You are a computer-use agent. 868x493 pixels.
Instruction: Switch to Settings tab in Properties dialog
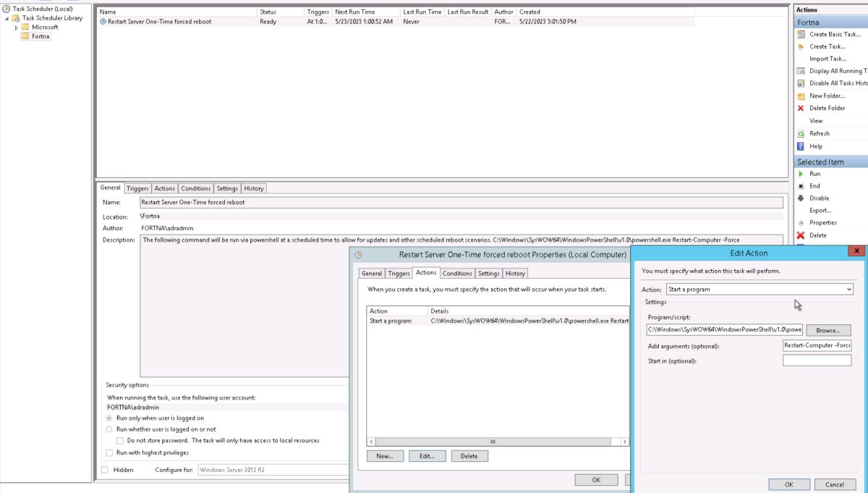(x=489, y=274)
